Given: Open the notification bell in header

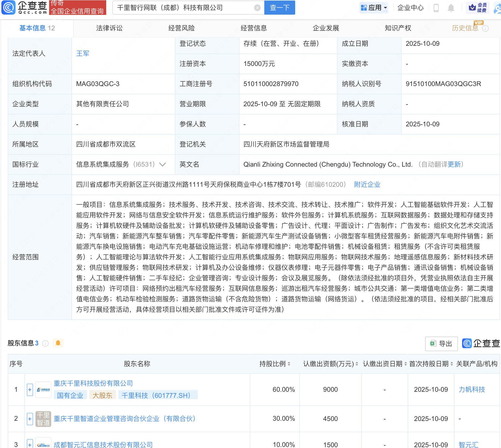Looking at the screenshot, I should (451, 8).
